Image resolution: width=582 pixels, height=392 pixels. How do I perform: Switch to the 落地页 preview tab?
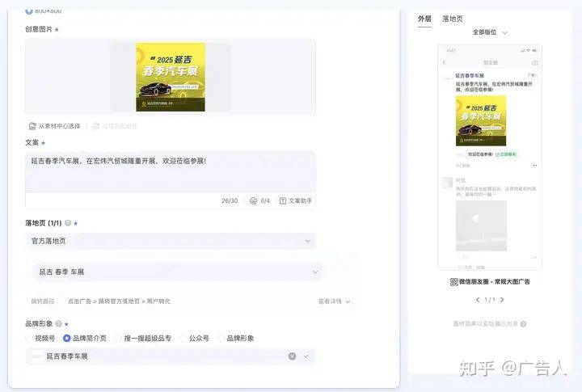tap(453, 19)
